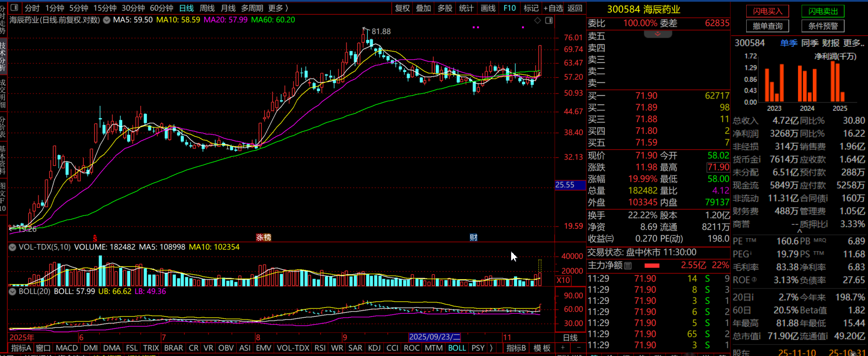The width and height of the screenshot is (868, 356).
Task: Click the 主力净额 detail icon
Action: click(628, 266)
